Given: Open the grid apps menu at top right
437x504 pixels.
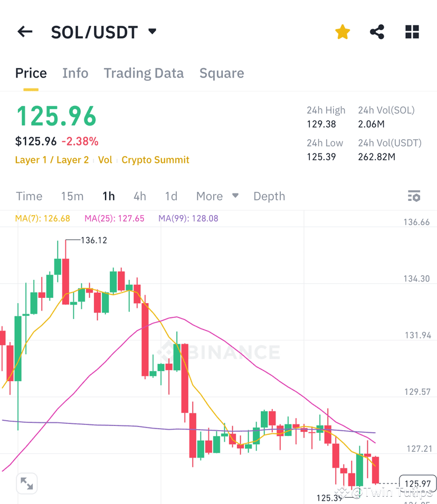Looking at the screenshot, I should point(412,32).
